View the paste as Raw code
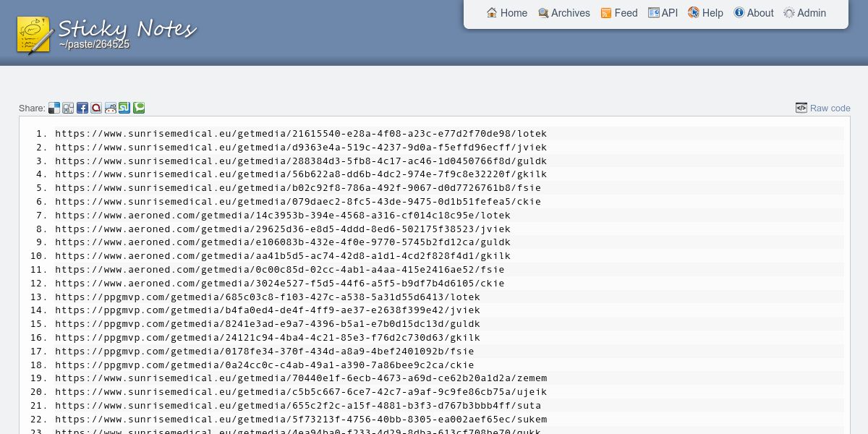 point(823,109)
